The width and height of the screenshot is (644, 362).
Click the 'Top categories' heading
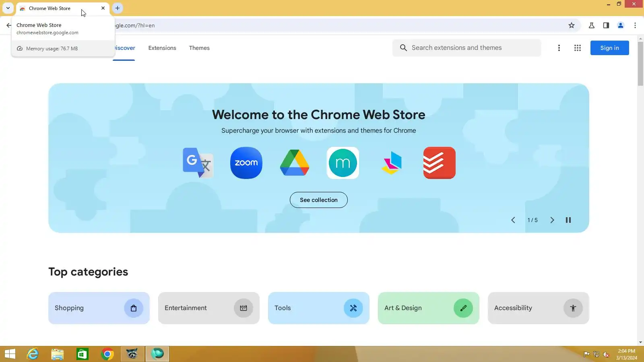tap(88, 272)
